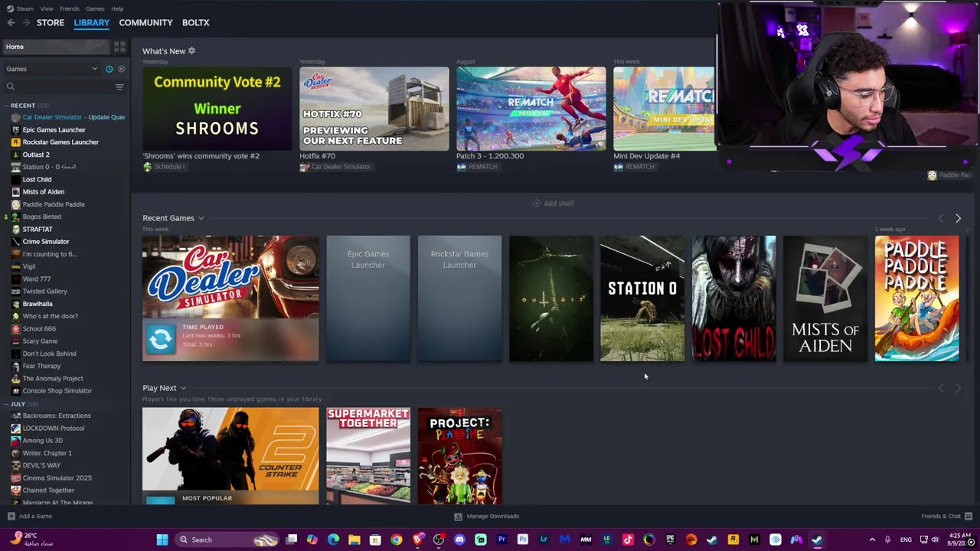Image resolution: width=980 pixels, height=551 pixels.
Task: Open File Explorer from the taskbar
Action: point(354,540)
